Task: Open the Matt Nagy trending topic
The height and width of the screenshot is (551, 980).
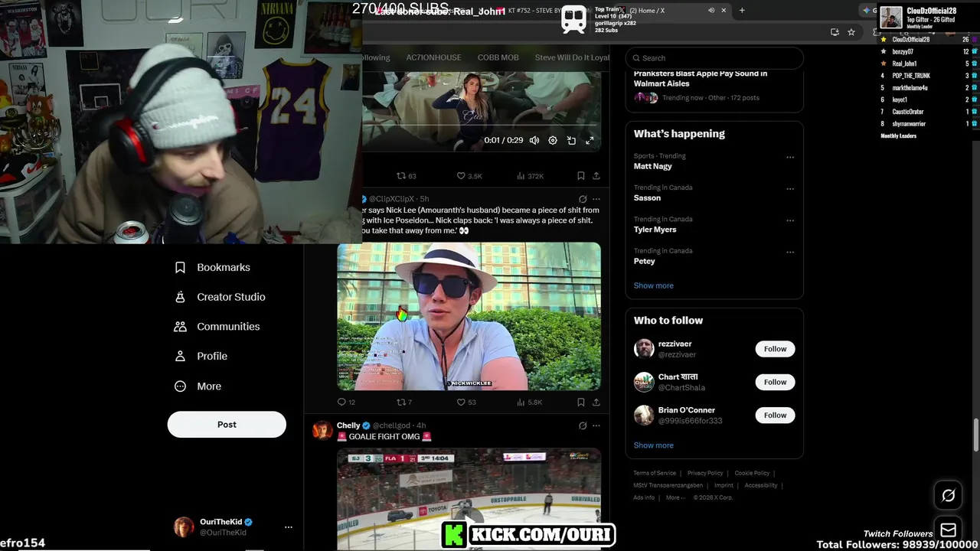Action: (653, 166)
